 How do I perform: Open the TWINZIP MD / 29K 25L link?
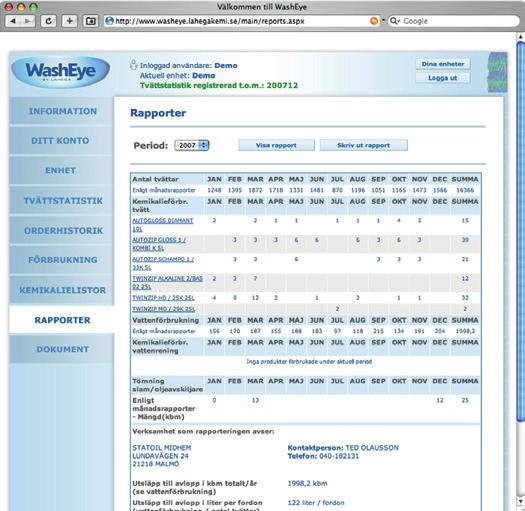tap(163, 309)
